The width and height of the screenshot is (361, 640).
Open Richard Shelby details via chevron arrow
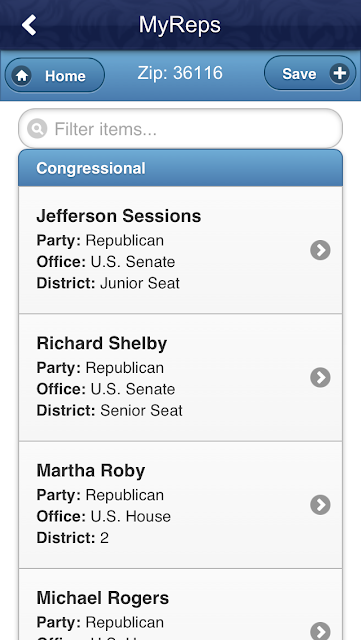point(320,378)
